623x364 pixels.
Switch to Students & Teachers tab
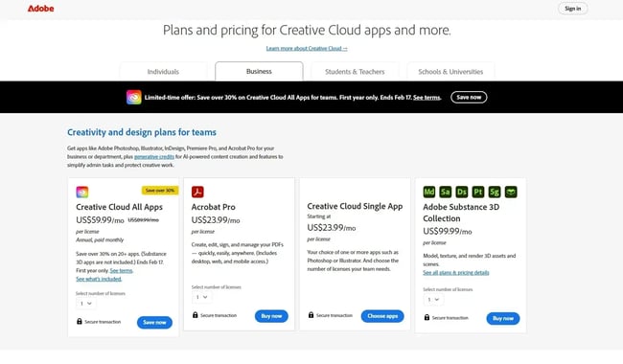point(355,72)
